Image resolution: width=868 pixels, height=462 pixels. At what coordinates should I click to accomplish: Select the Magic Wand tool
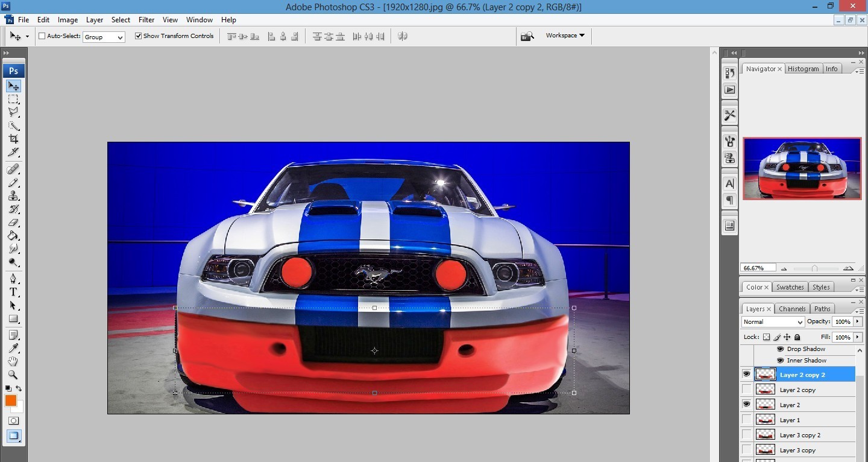click(13, 126)
